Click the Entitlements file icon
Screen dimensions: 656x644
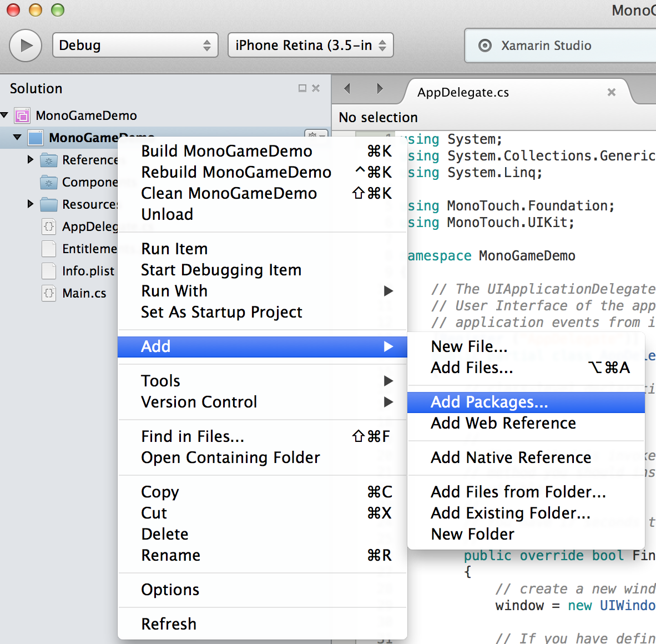pos(49,249)
